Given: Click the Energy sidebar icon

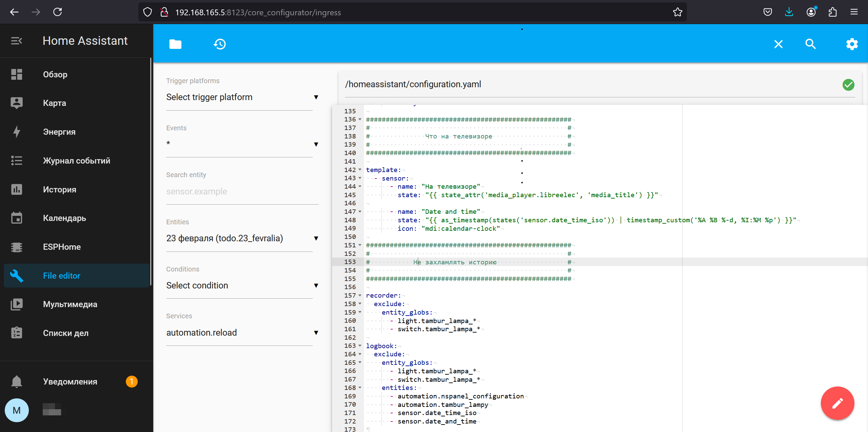Looking at the screenshot, I should tap(17, 131).
